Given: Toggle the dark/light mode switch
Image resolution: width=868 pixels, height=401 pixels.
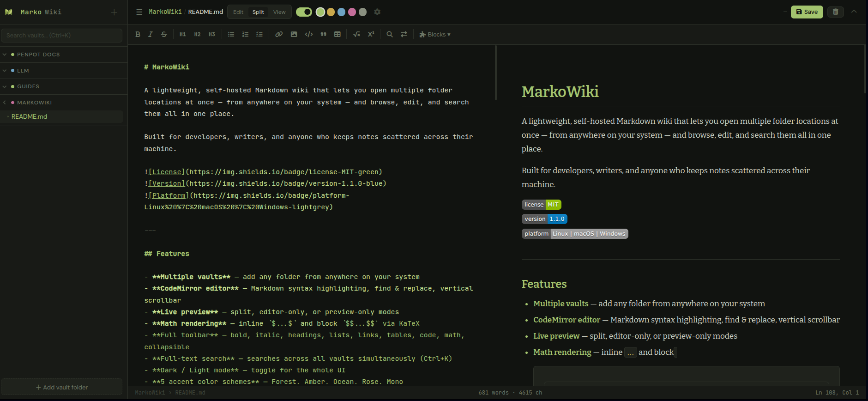Looking at the screenshot, I should coord(304,12).
